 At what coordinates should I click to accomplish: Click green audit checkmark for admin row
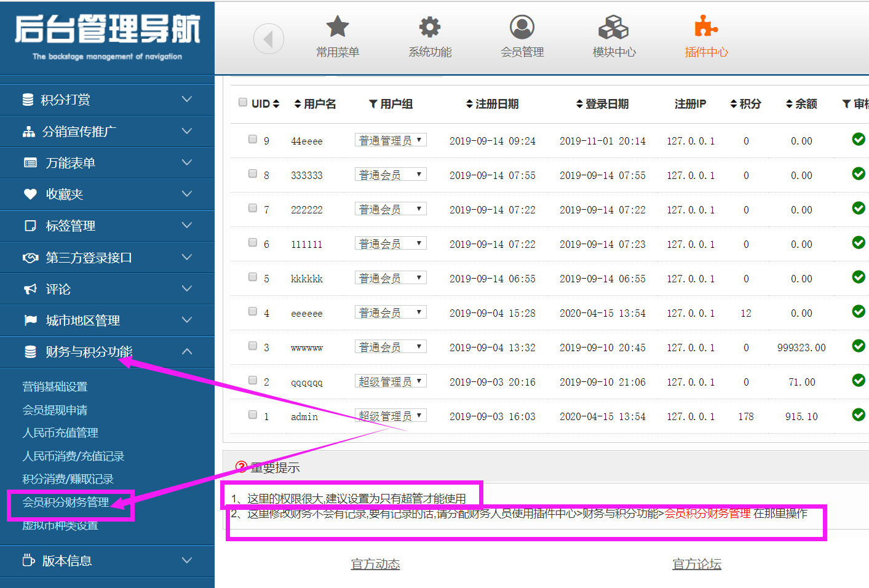(859, 415)
